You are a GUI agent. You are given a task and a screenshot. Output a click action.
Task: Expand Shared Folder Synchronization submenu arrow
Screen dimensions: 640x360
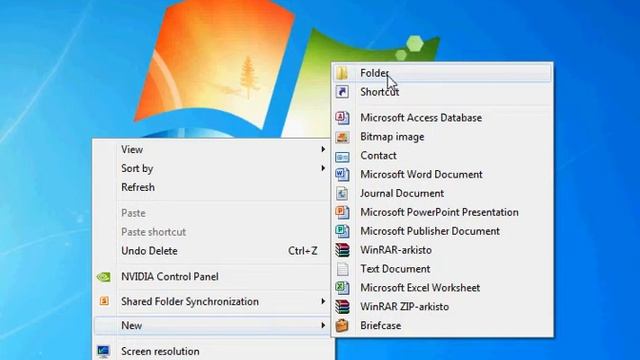(323, 301)
